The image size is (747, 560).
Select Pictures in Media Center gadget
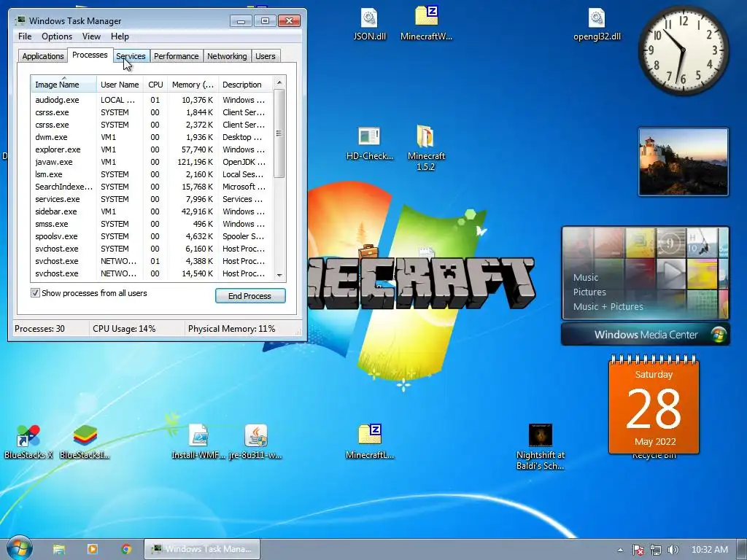[x=589, y=292]
